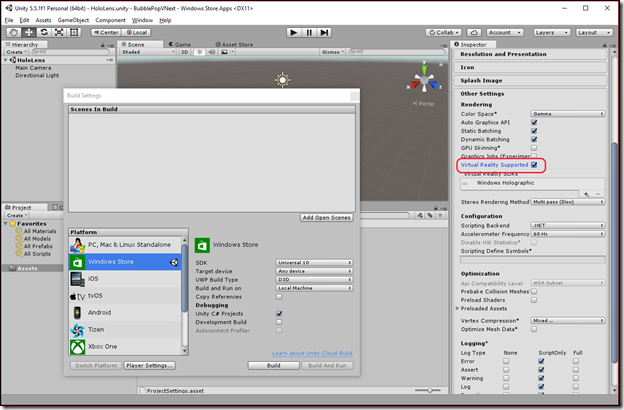The width and height of the screenshot is (624, 410).
Task: Open the Target device dropdown
Action: click(314, 271)
